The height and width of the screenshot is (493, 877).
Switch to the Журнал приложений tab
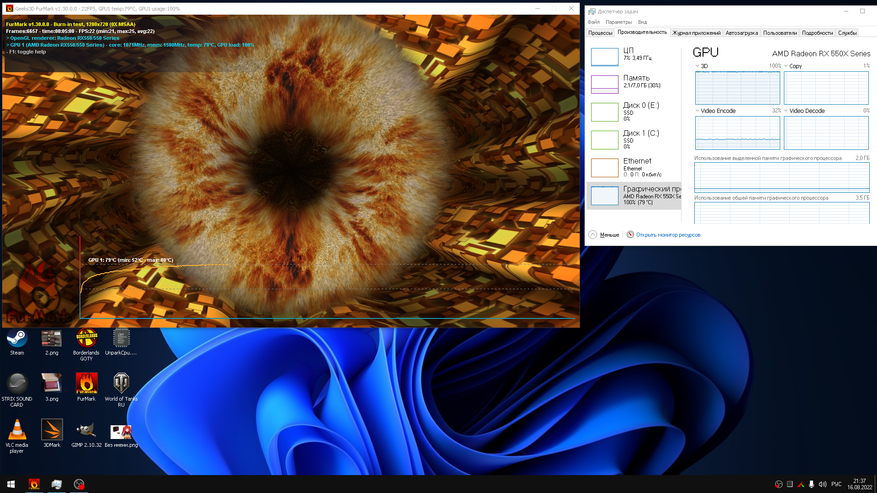click(x=696, y=33)
